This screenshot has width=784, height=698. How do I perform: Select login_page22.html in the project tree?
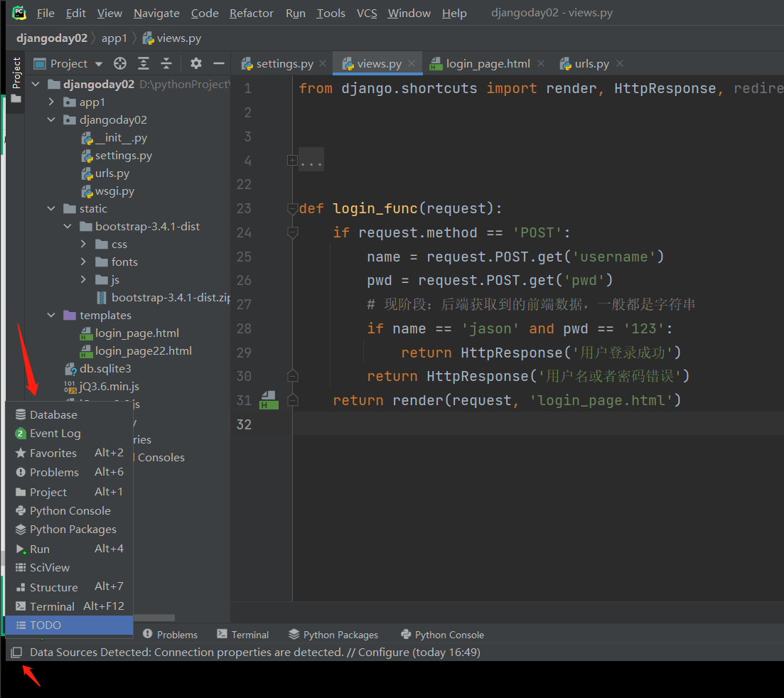143,351
